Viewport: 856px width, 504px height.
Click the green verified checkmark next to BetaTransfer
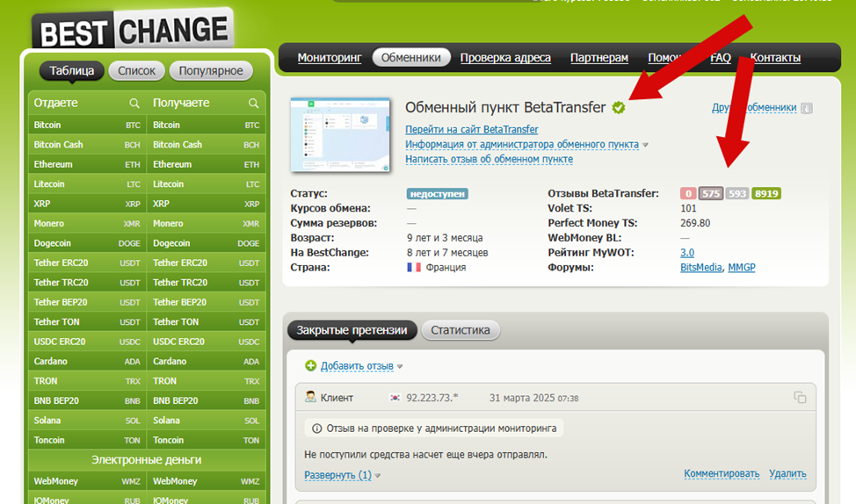point(619,108)
